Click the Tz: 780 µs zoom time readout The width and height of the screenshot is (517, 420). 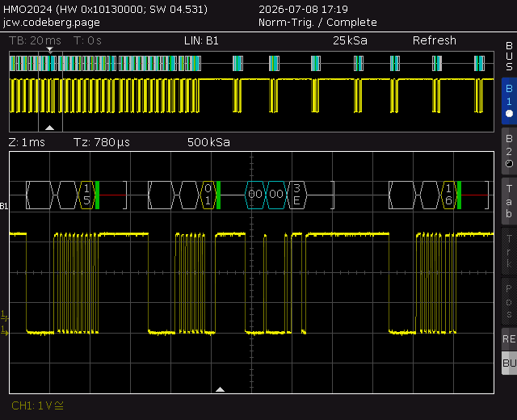(x=102, y=142)
